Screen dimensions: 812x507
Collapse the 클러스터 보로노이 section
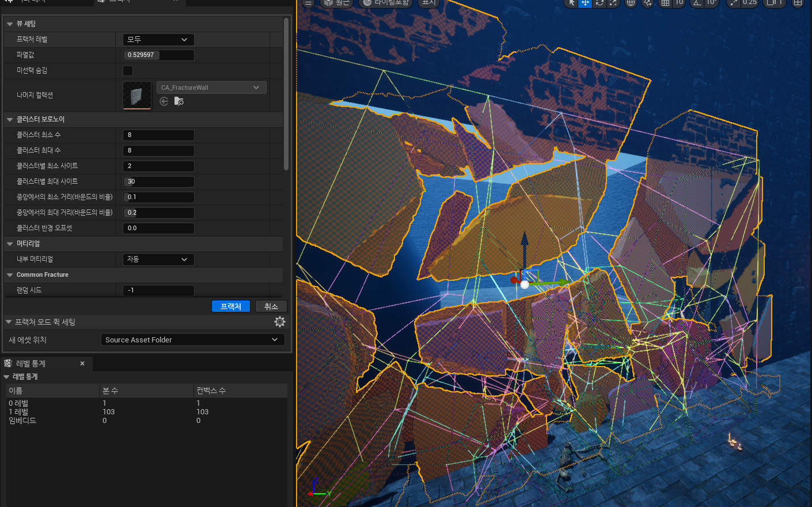click(x=10, y=120)
